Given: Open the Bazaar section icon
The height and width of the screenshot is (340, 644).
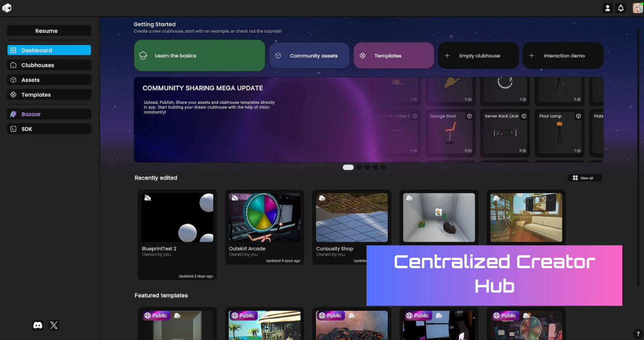Looking at the screenshot, I should (13, 114).
